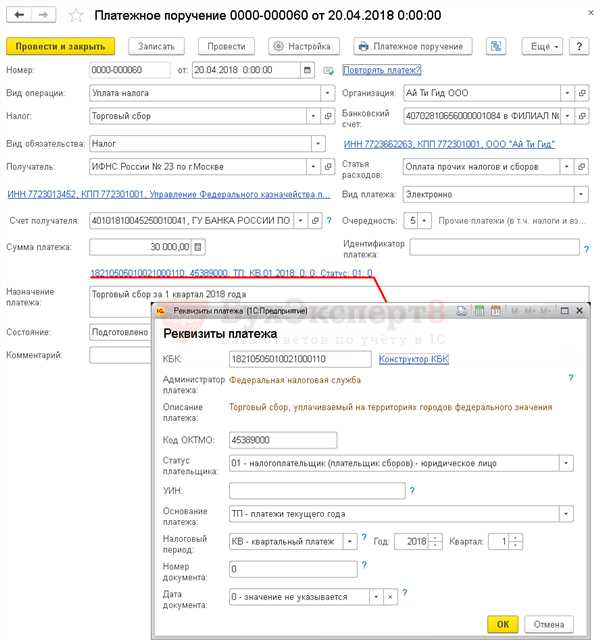Expand the 'Получатель' dropdown
This screenshot has width=600, height=643.
(x=313, y=166)
